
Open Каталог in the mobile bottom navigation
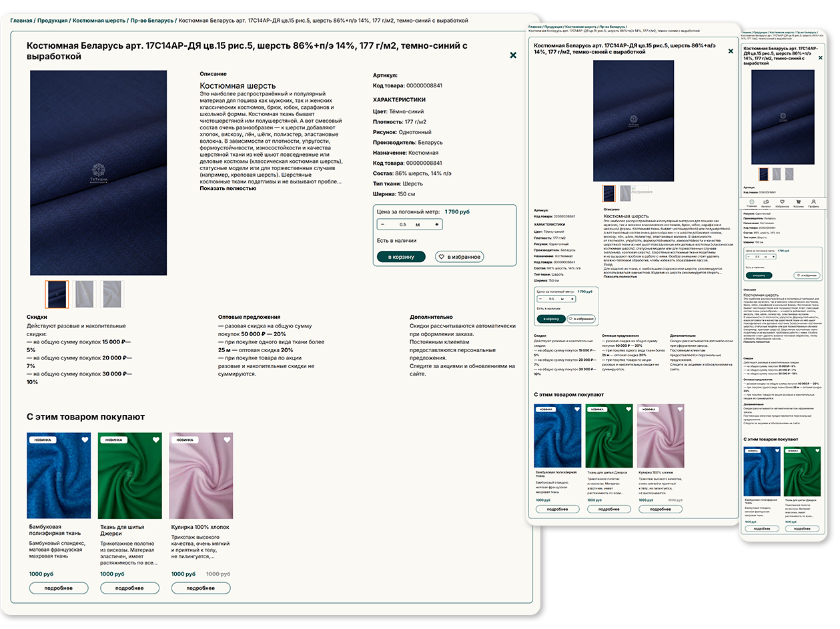pos(766,203)
